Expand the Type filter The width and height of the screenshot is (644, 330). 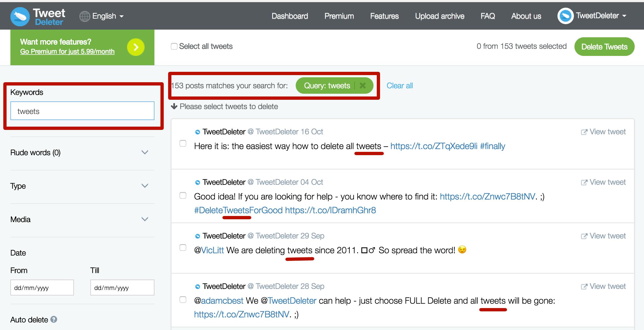[x=145, y=186]
